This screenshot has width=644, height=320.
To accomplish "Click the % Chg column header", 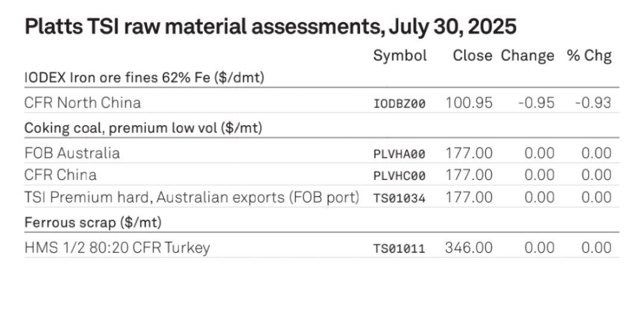I will click(589, 56).
